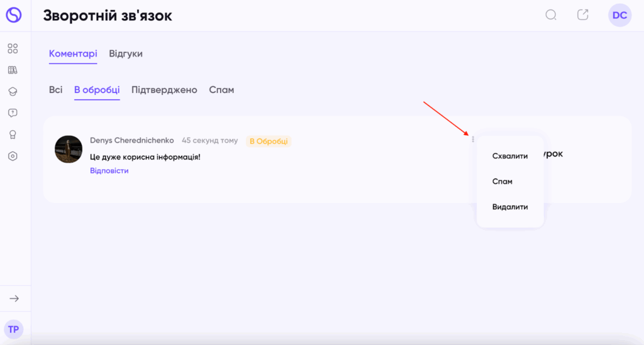
Task: Switch to the Відгуки tab
Action: pos(126,54)
